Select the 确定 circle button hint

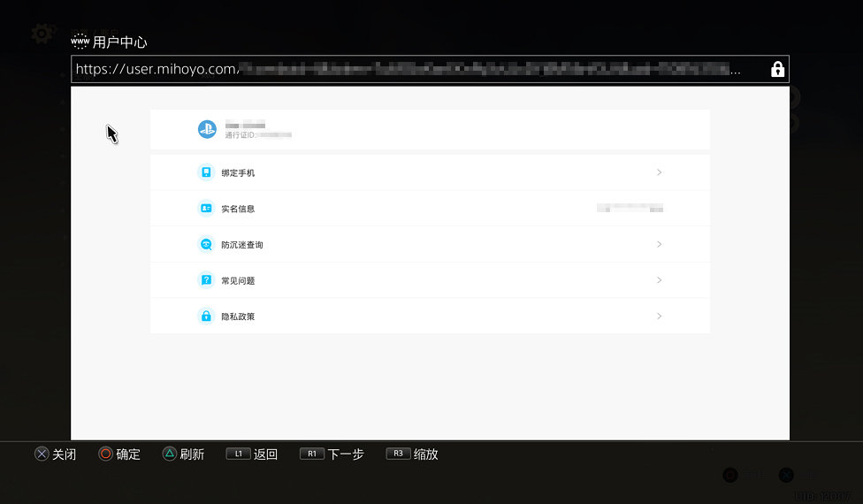[x=119, y=454]
